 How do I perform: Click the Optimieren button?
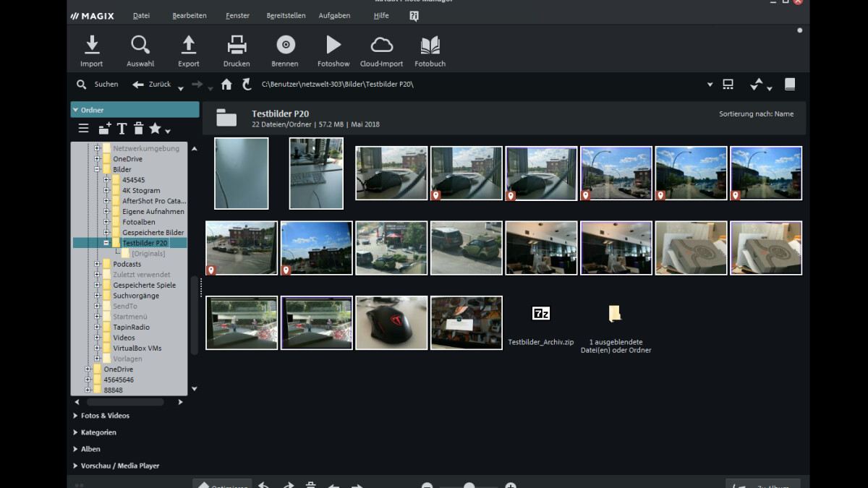[x=223, y=484]
